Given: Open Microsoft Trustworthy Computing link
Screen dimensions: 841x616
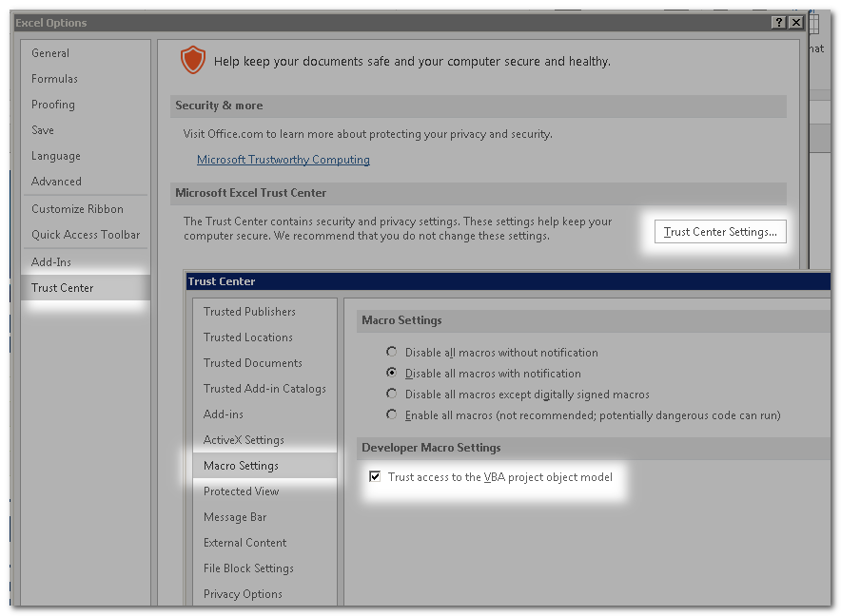Looking at the screenshot, I should (283, 160).
